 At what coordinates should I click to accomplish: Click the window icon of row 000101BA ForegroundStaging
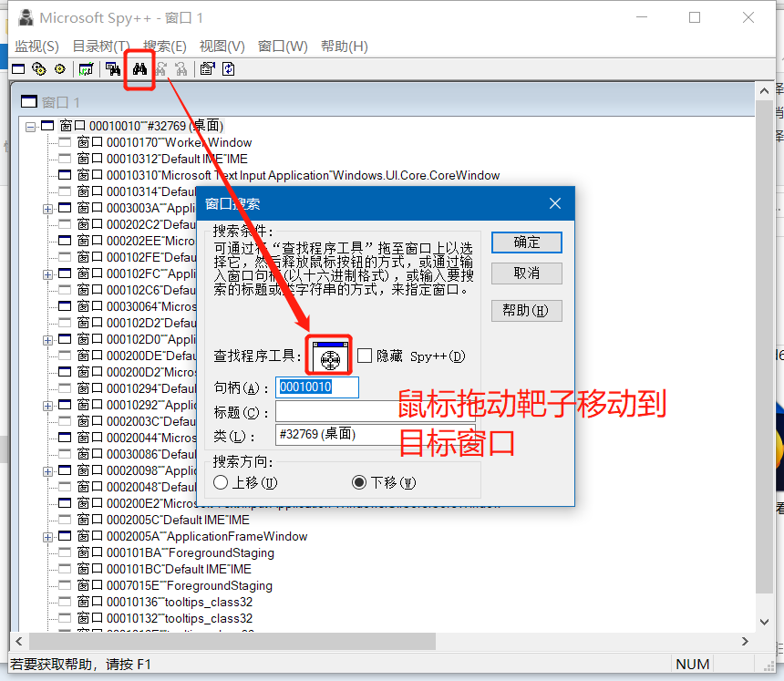[x=65, y=552]
